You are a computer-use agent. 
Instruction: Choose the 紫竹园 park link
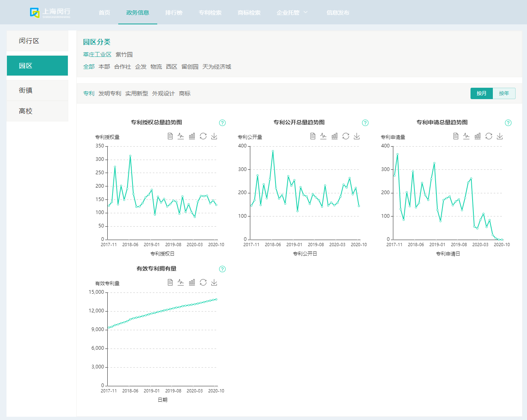(x=124, y=54)
